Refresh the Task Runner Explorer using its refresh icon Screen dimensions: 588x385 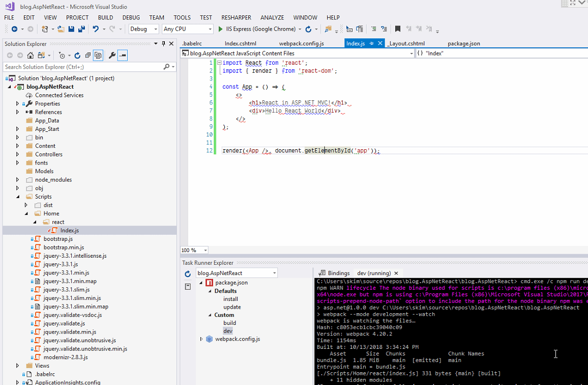click(x=188, y=273)
